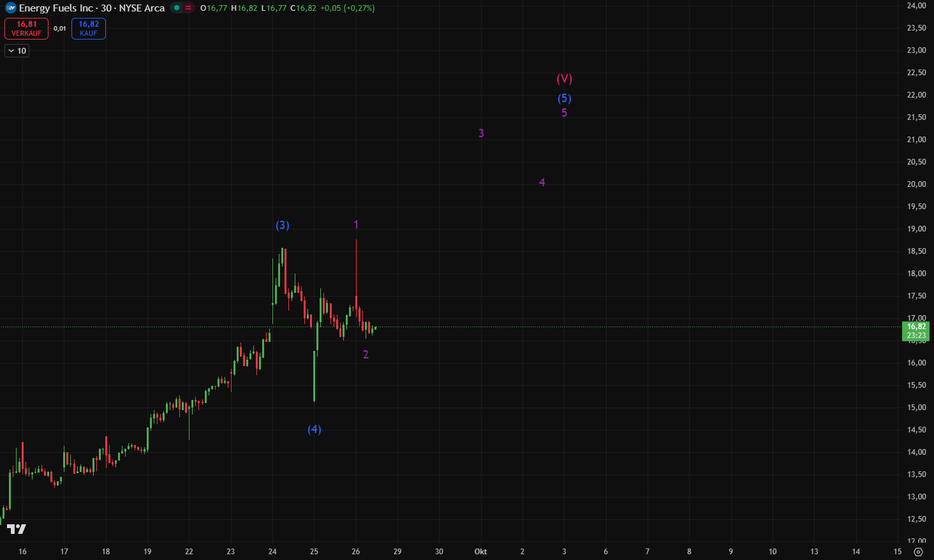Click the red data-delay wave indicator
Image resolution: width=934 pixels, height=560 pixels.
click(x=188, y=8)
